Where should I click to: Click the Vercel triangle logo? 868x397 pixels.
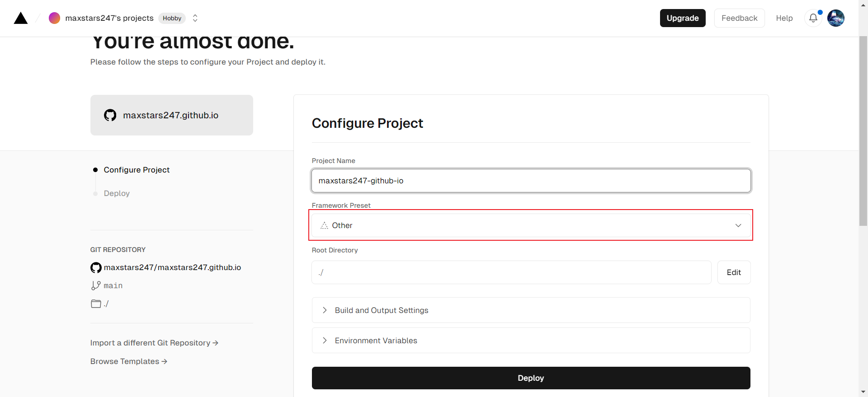tap(21, 18)
